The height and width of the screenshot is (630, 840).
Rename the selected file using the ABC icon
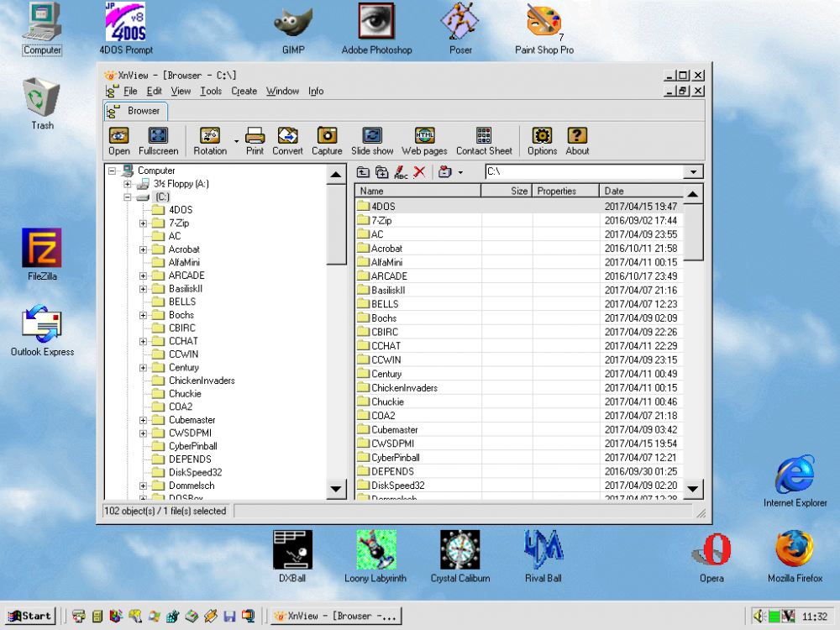402,171
